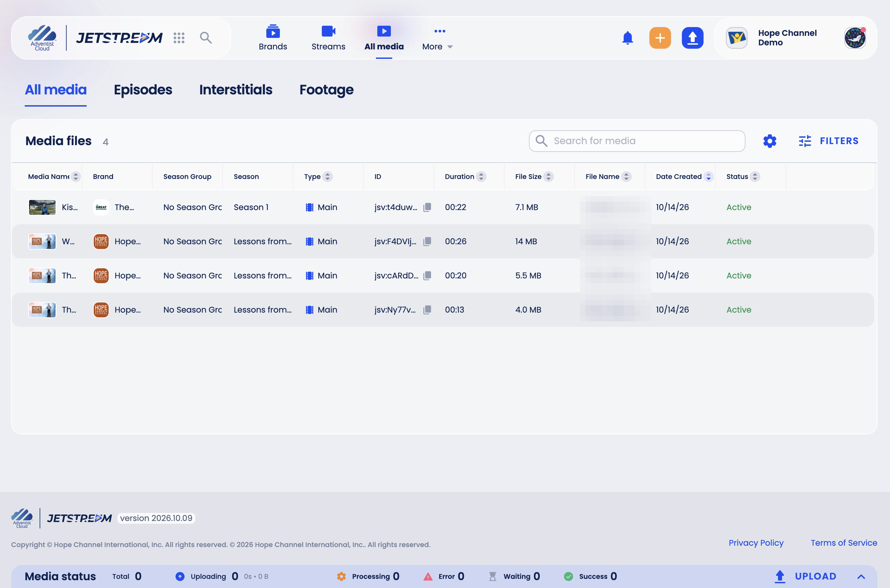890x588 pixels.
Task: Sort table by File Name
Action: tap(626, 177)
